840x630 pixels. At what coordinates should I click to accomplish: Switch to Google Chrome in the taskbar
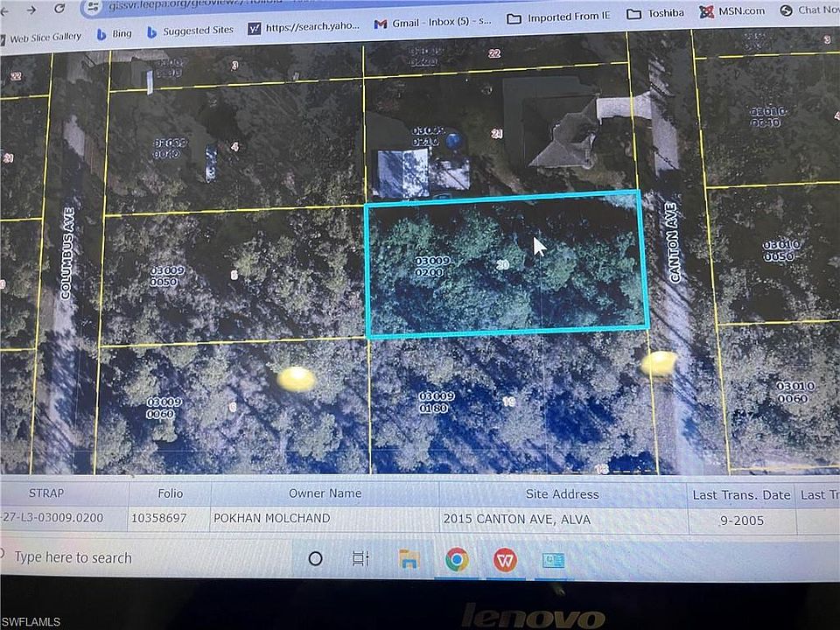pyautogui.click(x=456, y=558)
